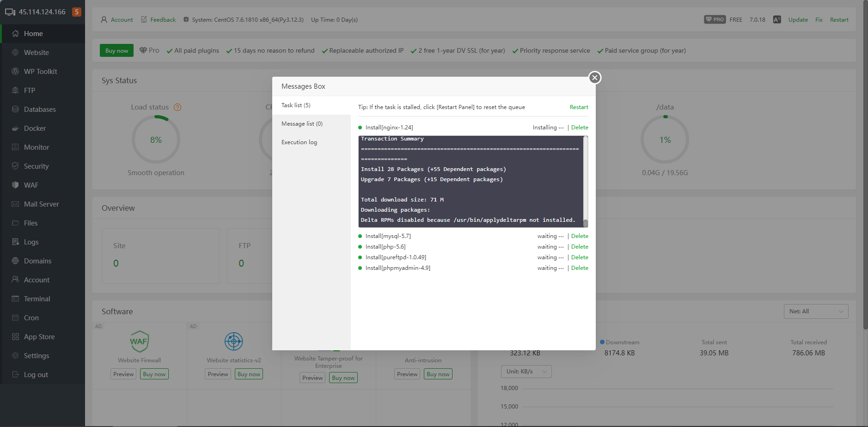Click the Logs icon in sidebar
The height and width of the screenshot is (427, 868).
click(15, 242)
